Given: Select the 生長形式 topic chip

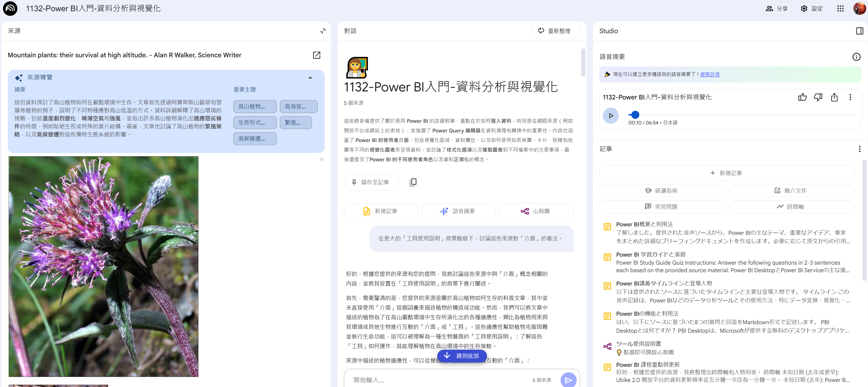Looking at the screenshot, I should tap(255, 123).
